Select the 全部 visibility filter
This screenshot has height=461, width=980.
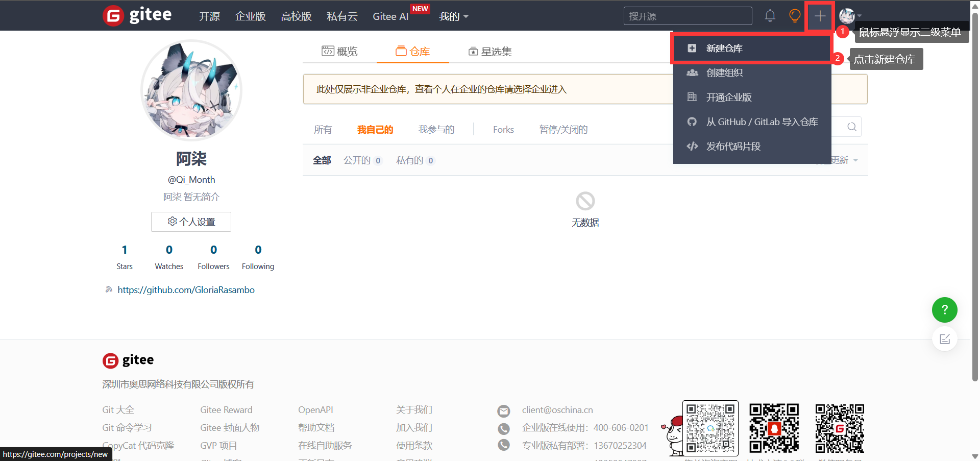click(322, 160)
